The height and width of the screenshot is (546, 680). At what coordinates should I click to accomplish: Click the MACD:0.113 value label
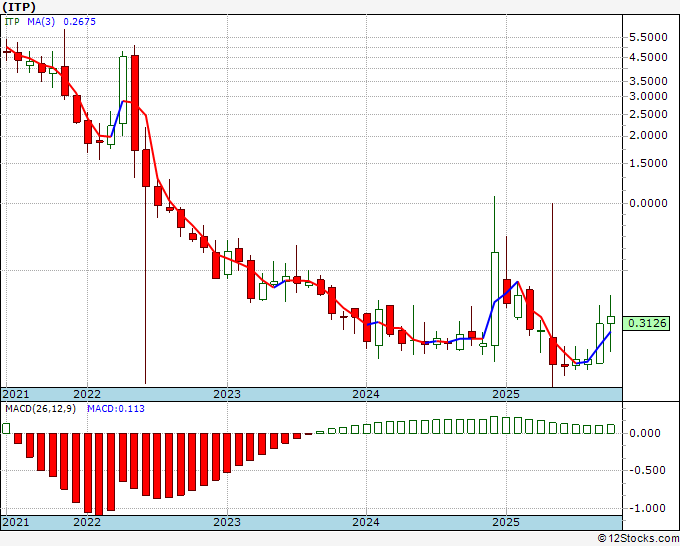[116, 409]
